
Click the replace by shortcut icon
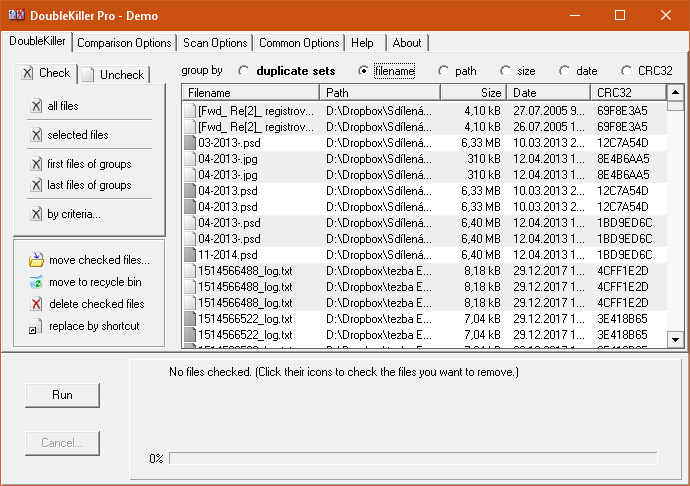(x=36, y=327)
